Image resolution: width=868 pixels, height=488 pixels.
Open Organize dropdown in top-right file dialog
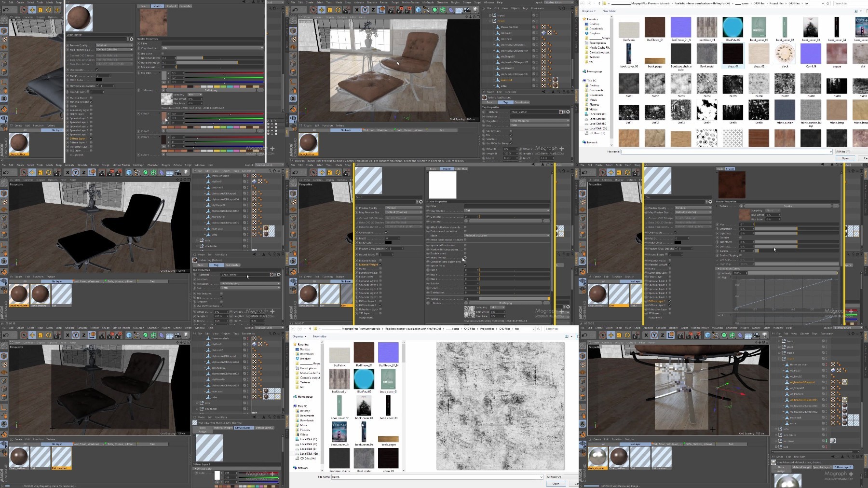(x=588, y=11)
